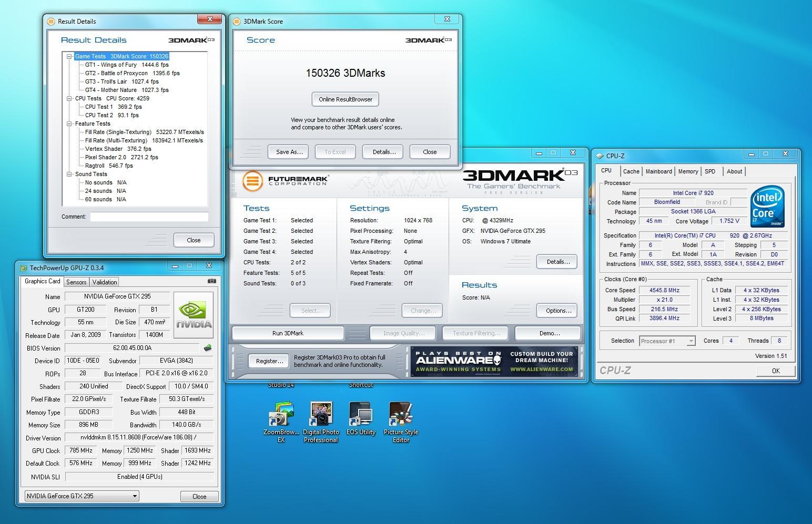Click the Demo button in 3DMark03
The height and width of the screenshot is (524, 812).
click(548, 333)
